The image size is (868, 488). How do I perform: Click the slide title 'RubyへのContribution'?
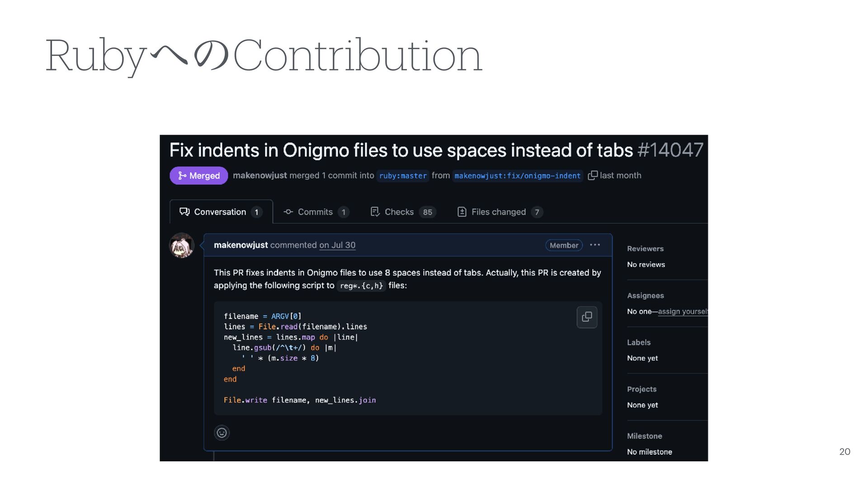tap(264, 56)
